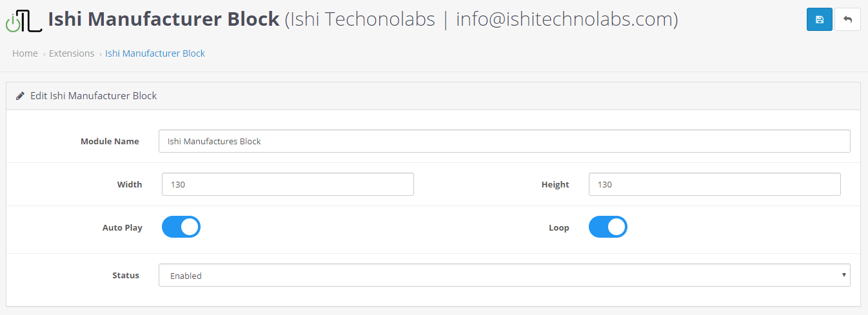868x315 pixels.
Task: Open the Status dropdown showing Enabled
Action: coord(504,275)
